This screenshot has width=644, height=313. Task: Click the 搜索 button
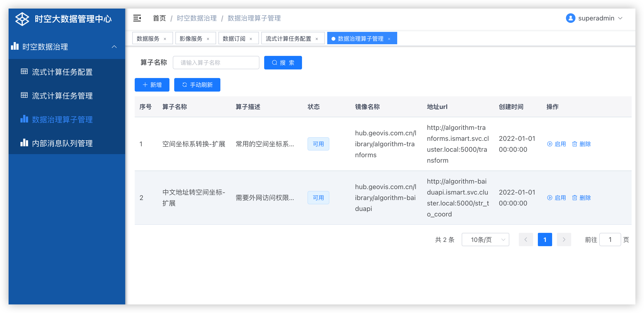click(283, 63)
